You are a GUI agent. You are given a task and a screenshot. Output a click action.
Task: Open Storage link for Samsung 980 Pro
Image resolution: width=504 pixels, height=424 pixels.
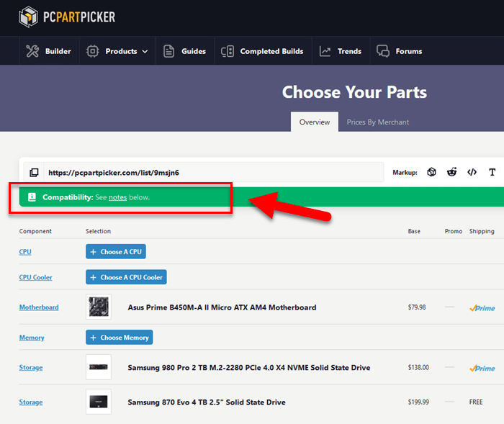pos(30,367)
